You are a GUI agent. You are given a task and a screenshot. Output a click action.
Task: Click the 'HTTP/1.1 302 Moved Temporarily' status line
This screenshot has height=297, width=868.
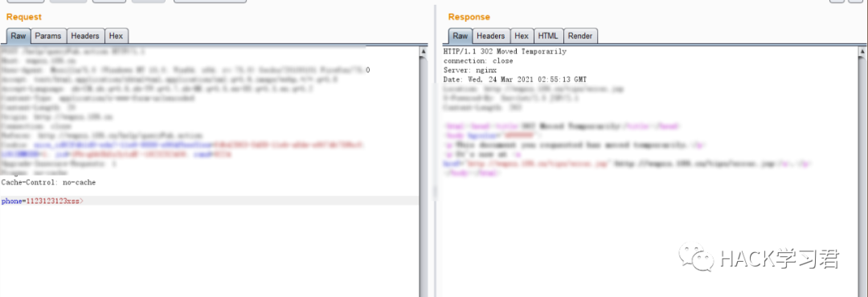pyautogui.click(x=505, y=51)
